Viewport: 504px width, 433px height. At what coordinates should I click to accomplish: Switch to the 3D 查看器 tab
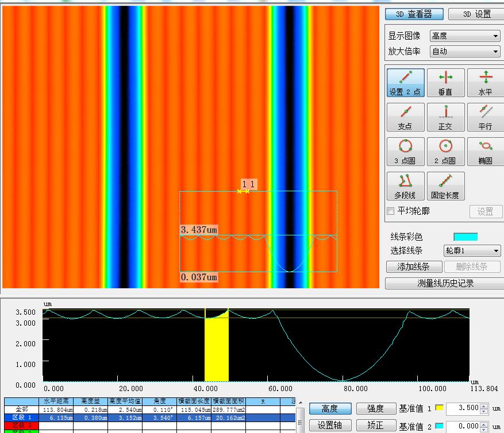[413, 14]
